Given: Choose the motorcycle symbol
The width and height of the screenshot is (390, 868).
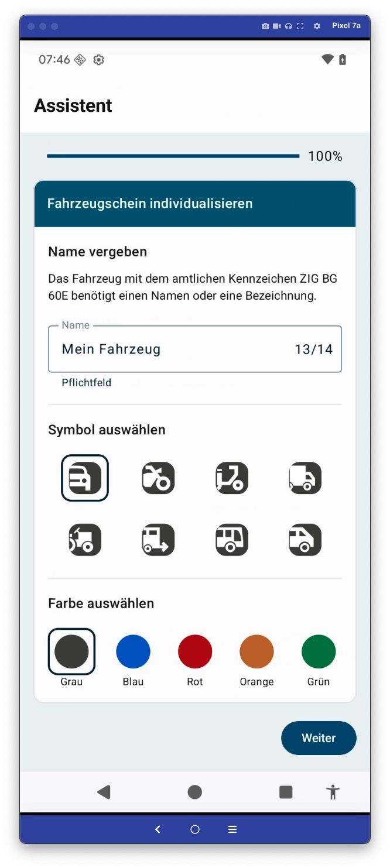Looking at the screenshot, I should (158, 478).
